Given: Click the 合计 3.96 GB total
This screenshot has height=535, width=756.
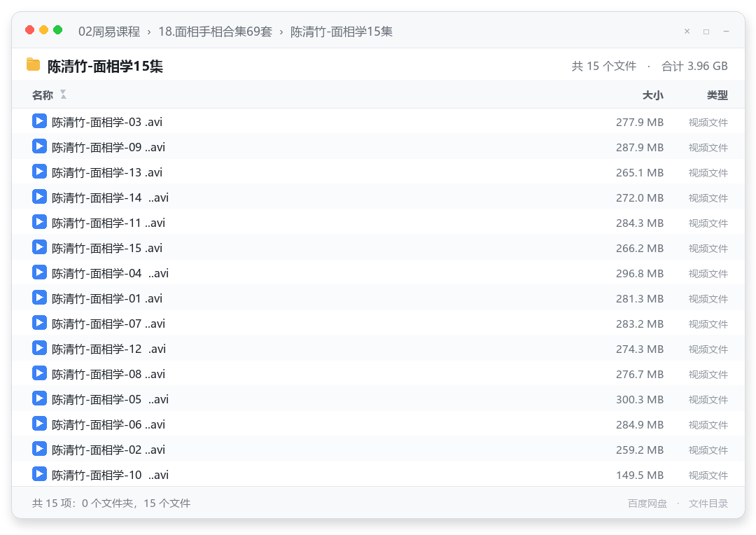Looking at the screenshot, I should (695, 66).
